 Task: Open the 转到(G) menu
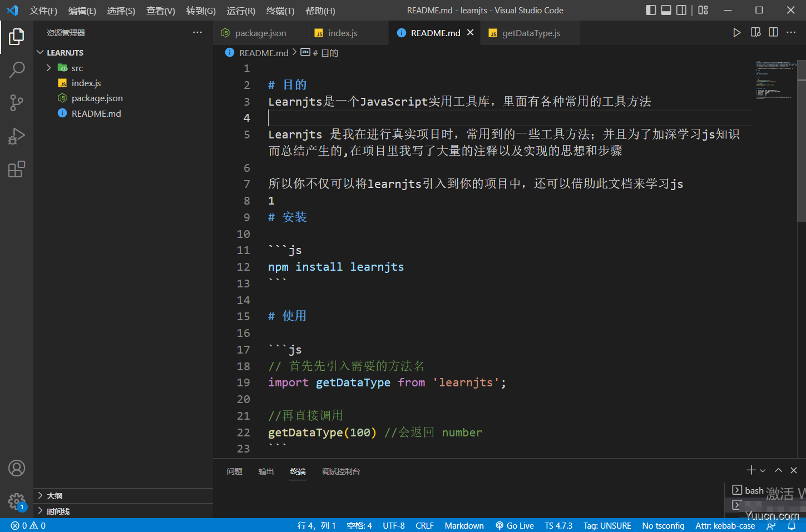pos(201,11)
